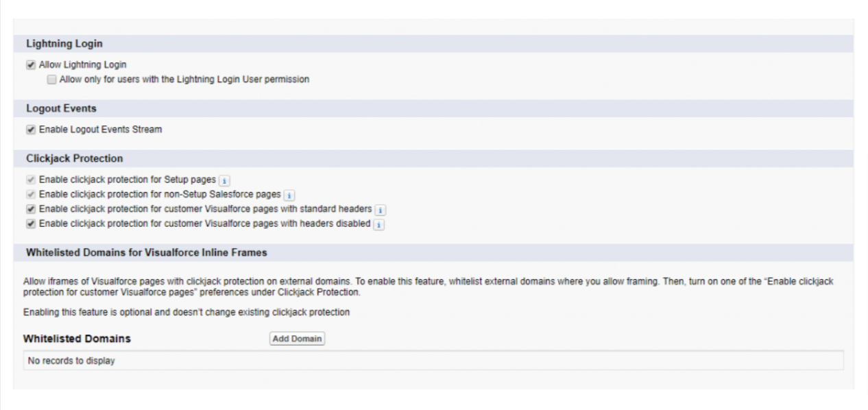This screenshot has width=868, height=410.
Task: Show info tooltip for headers disabled option
Action: (379, 224)
